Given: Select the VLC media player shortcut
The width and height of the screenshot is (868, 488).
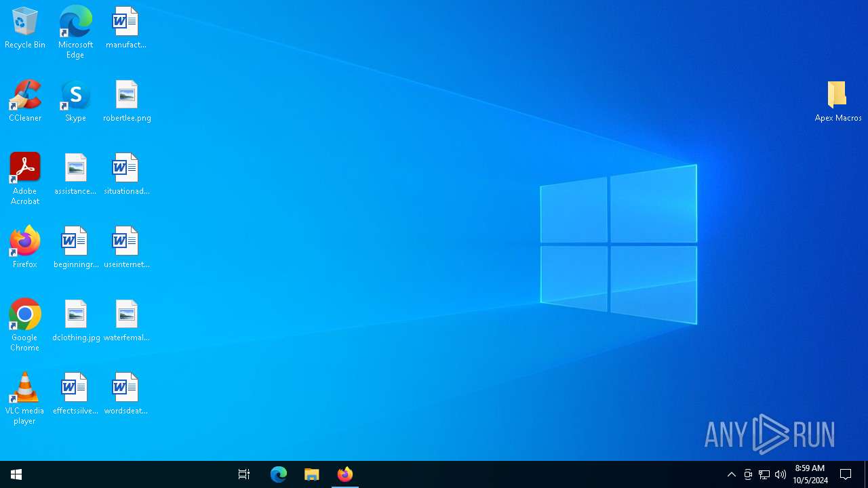Looking at the screenshot, I should click(25, 399).
